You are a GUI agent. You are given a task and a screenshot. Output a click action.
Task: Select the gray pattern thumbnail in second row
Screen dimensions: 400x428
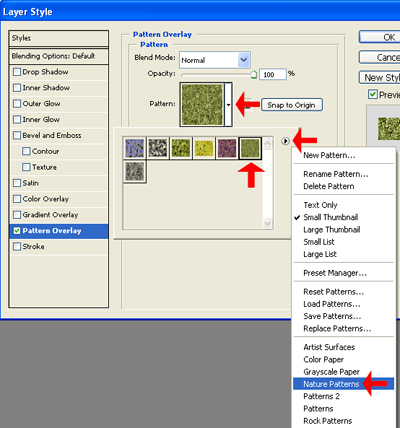coord(135,171)
